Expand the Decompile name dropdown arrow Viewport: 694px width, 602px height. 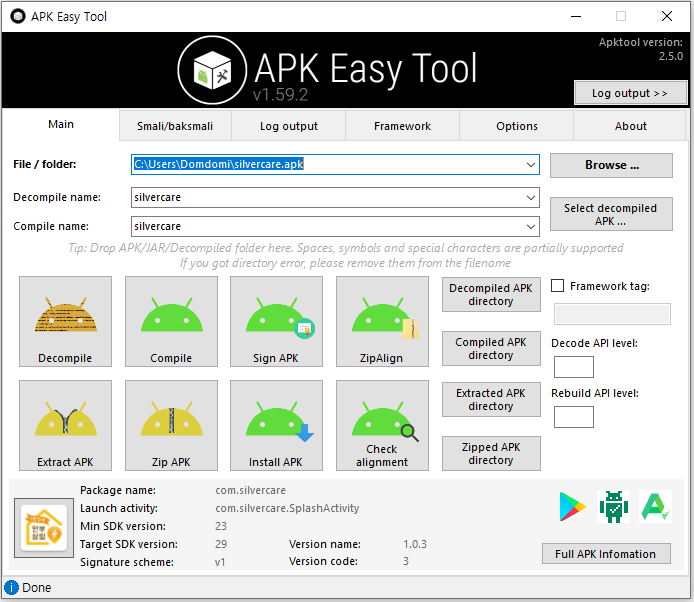tap(531, 197)
